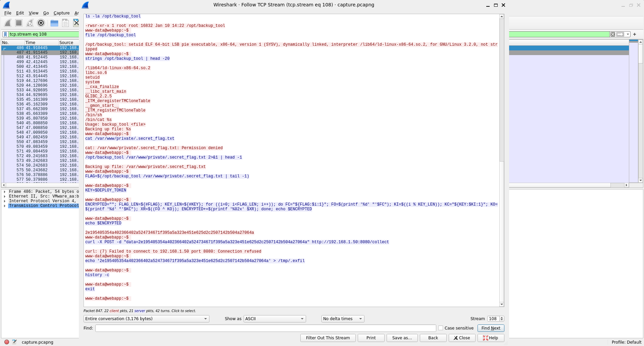Open the View menu
644x346 pixels.
click(x=34, y=13)
